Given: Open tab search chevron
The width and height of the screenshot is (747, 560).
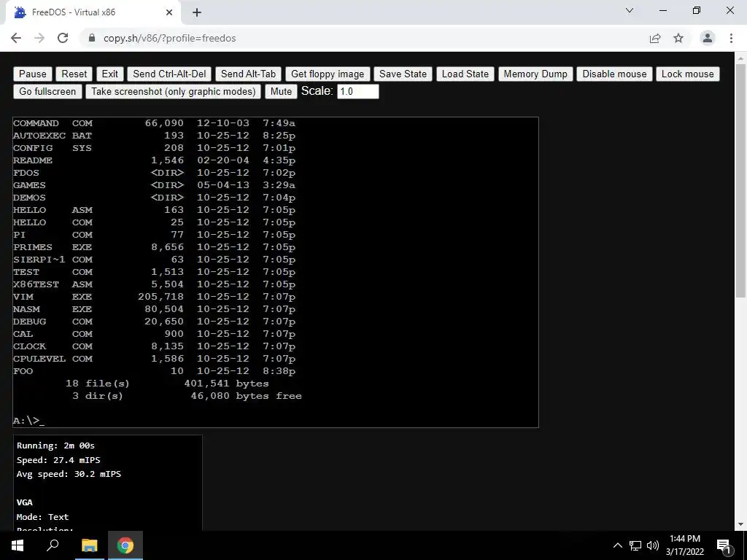Looking at the screenshot, I should point(630,10).
